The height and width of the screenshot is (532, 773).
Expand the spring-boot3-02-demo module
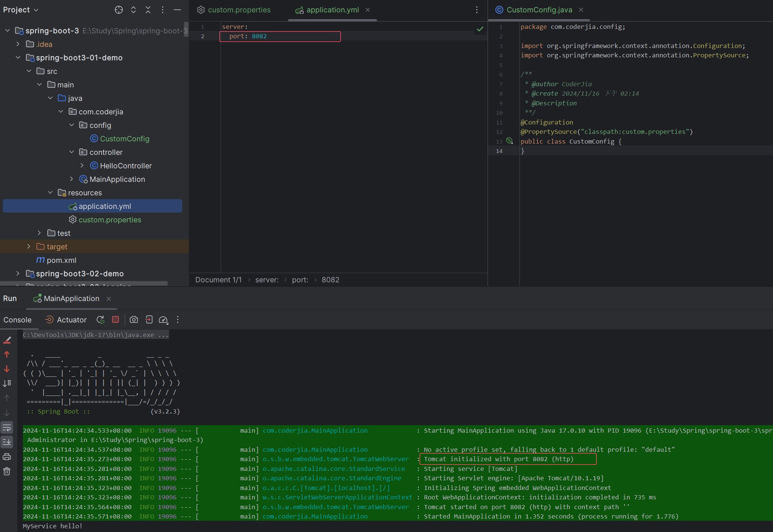(18, 273)
